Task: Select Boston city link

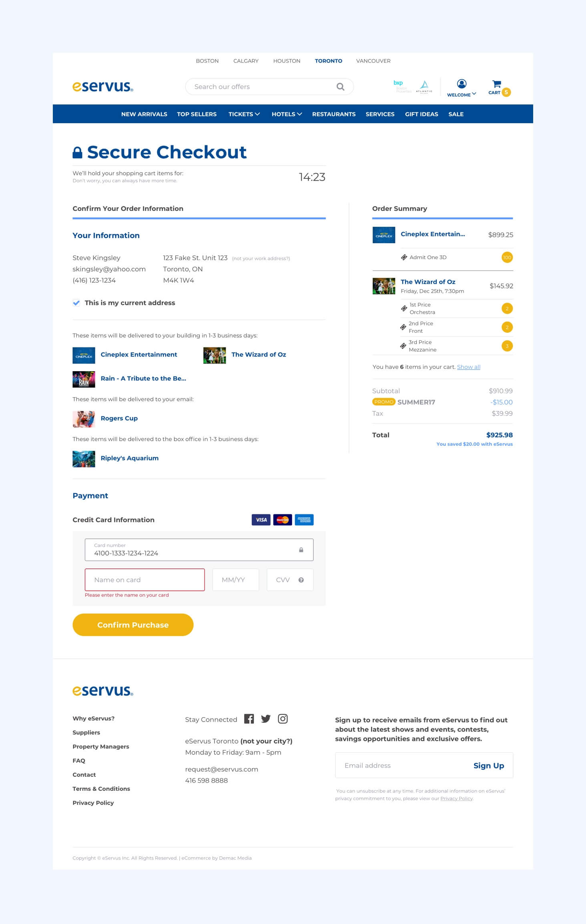Action: (x=207, y=61)
